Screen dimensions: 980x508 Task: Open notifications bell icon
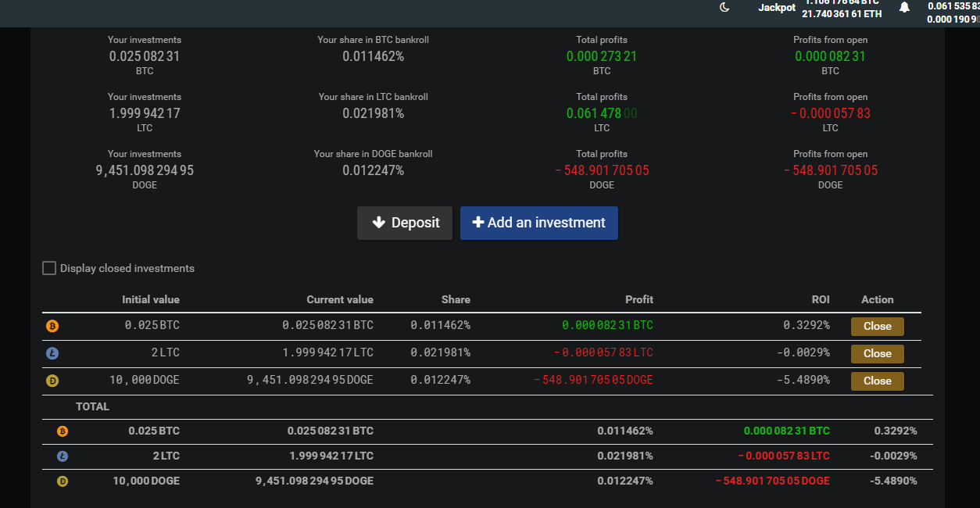pyautogui.click(x=904, y=7)
